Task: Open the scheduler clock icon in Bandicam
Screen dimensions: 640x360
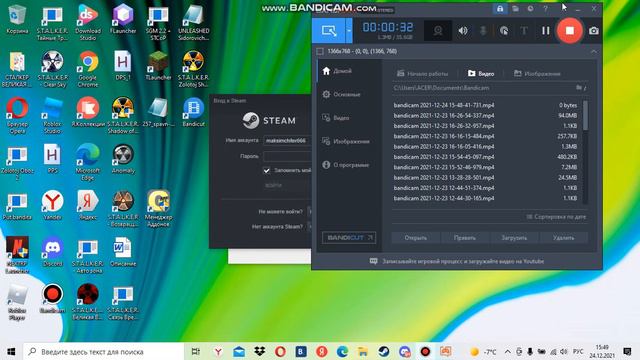Action: (530, 9)
